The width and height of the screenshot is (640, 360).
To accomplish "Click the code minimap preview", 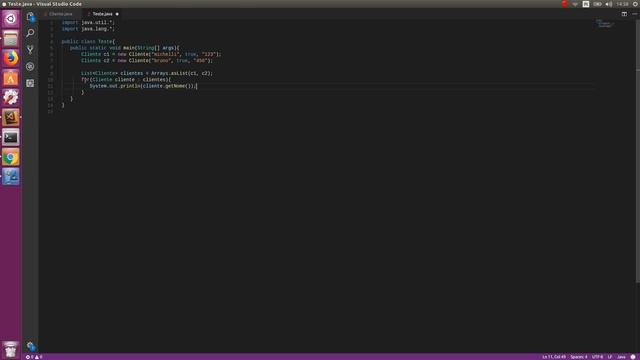I will [x=605, y=24].
